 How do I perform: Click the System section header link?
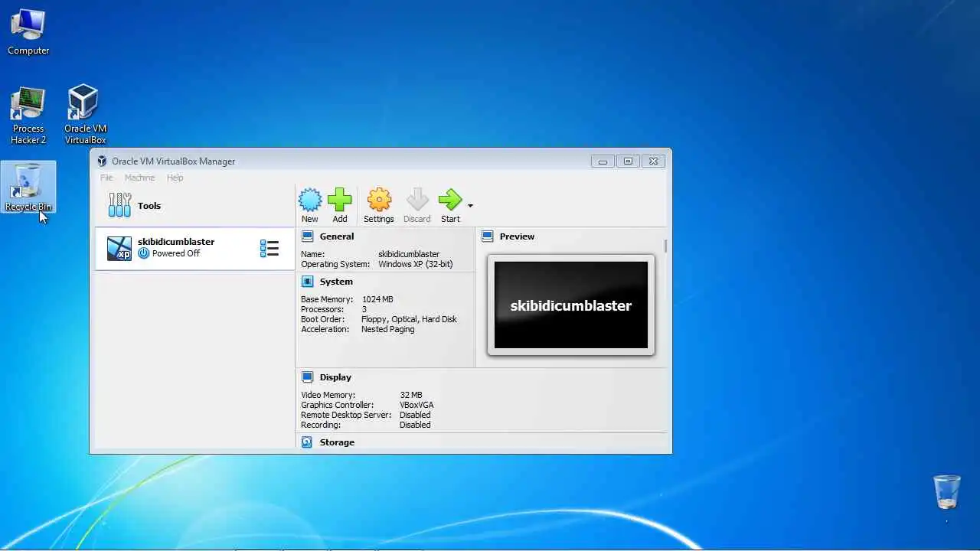[336, 282]
